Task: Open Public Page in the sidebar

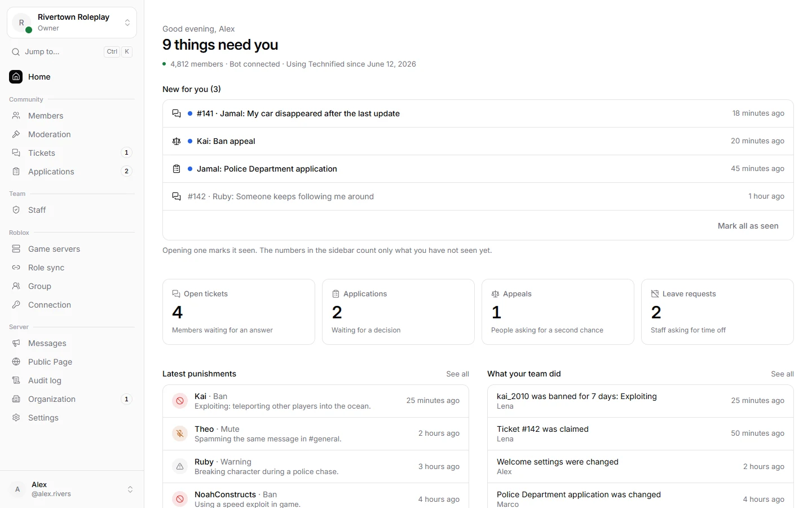Action: point(72,362)
